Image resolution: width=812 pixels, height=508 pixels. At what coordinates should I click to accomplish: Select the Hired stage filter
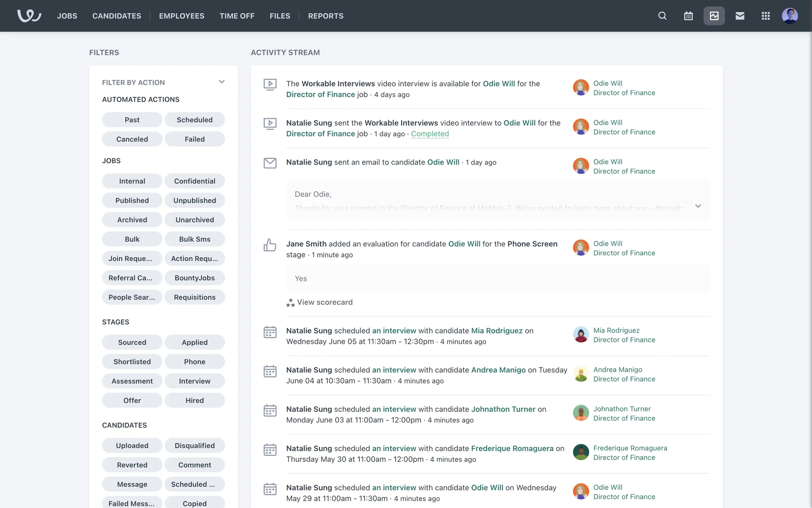click(x=195, y=400)
